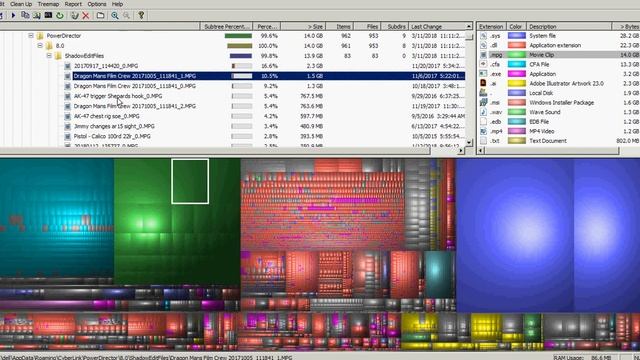Click the Command Prompt Here icon
The width and height of the screenshot is (640, 360).
pyautogui.click(x=48, y=16)
